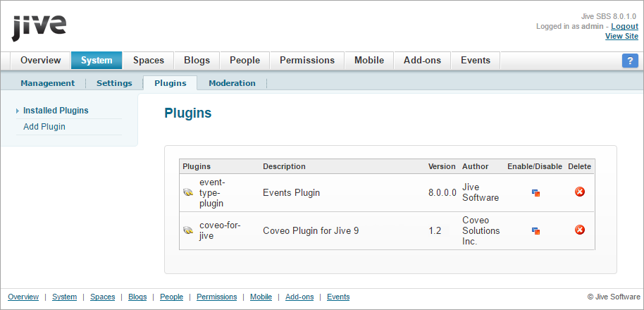Open the Moderation sub-tab
Image resolution: width=644 pixels, height=310 pixels.
click(x=232, y=83)
